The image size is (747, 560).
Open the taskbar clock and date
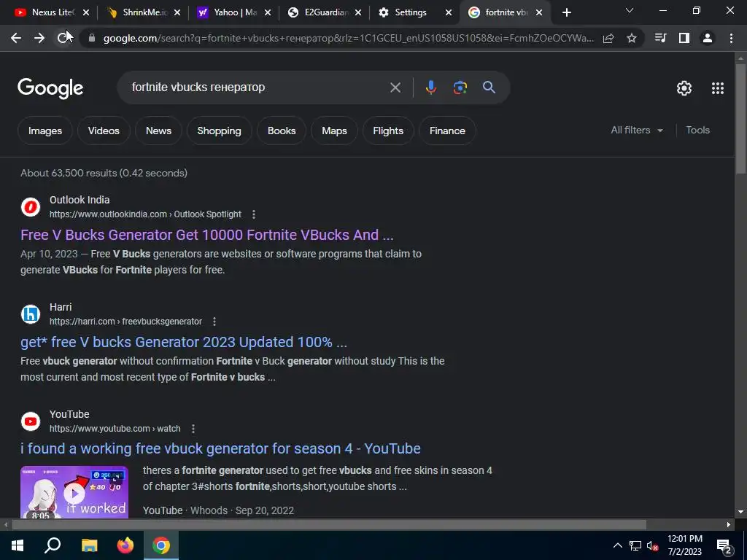pyautogui.click(x=685, y=545)
